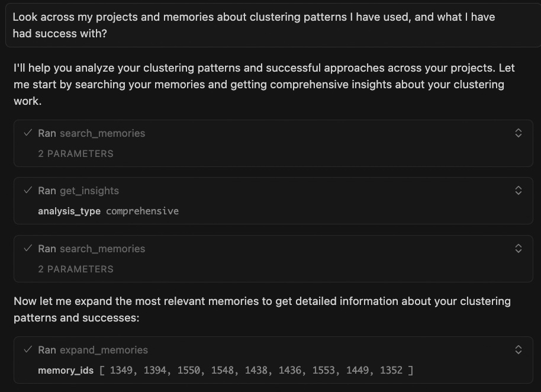
Task: Click the chevron icon on the get_insights card
Action: (519, 191)
